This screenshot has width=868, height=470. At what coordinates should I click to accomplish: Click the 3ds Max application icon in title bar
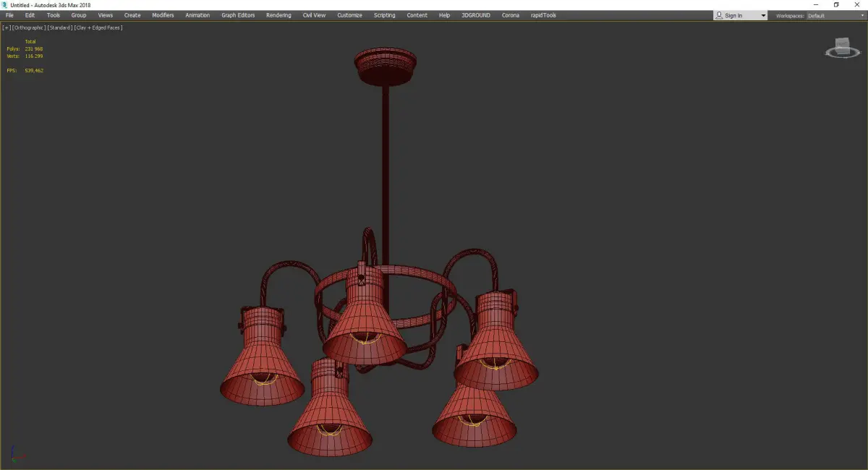(4, 4)
